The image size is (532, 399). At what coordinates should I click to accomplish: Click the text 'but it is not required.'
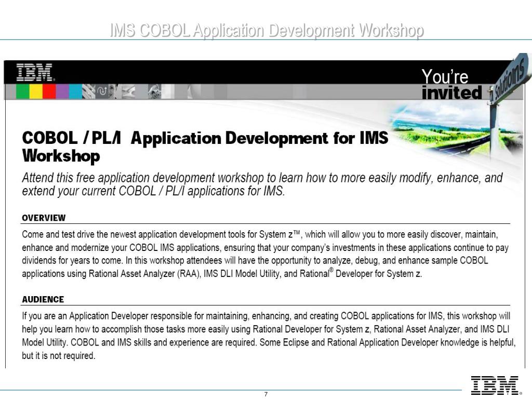pyautogui.click(x=59, y=355)
